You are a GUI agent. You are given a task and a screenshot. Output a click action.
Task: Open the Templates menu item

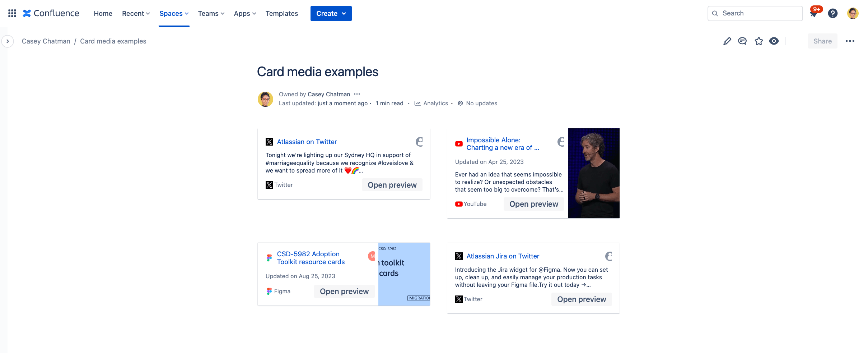click(x=281, y=13)
